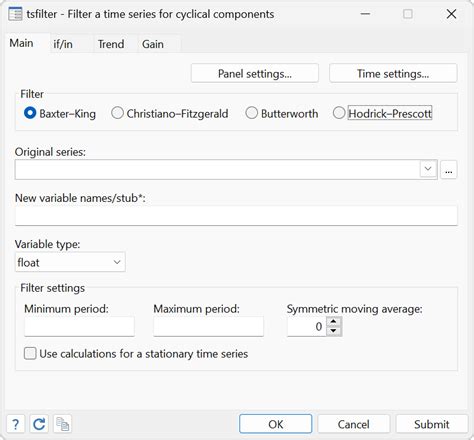Click the tsfilter window title icon

pyautogui.click(x=15, y=14)
